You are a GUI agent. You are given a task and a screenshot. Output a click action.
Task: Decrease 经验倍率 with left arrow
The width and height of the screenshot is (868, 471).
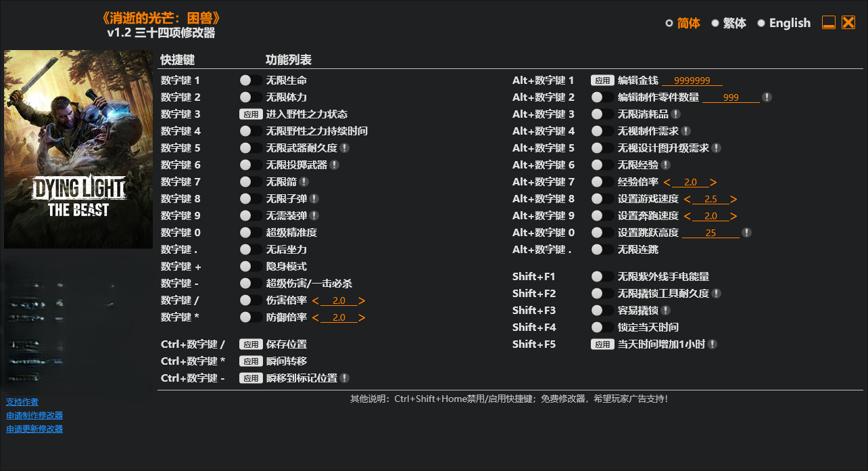[x=667, y=182]
